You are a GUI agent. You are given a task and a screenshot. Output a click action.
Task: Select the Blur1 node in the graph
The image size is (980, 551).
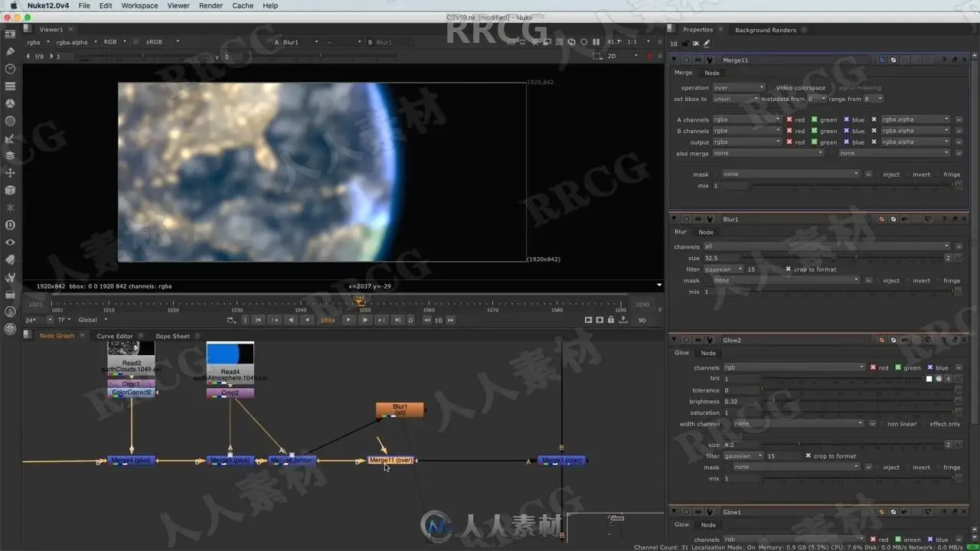tap(400, 410)
